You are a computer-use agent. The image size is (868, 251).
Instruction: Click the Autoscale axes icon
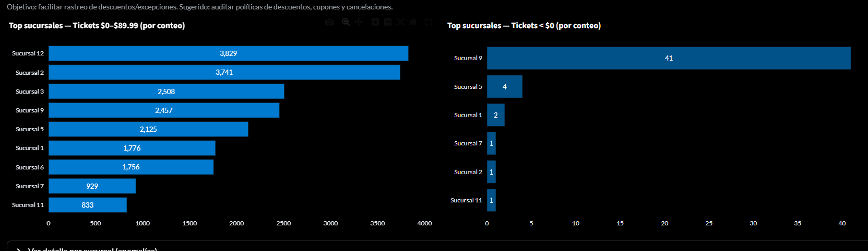pyautogui.click(x=400, y=22)
